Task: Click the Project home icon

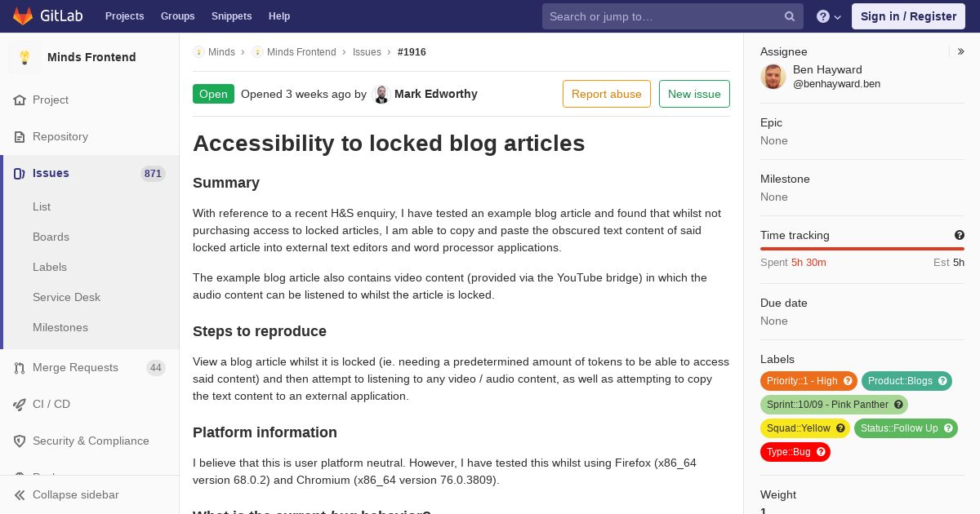Action: 20,100
